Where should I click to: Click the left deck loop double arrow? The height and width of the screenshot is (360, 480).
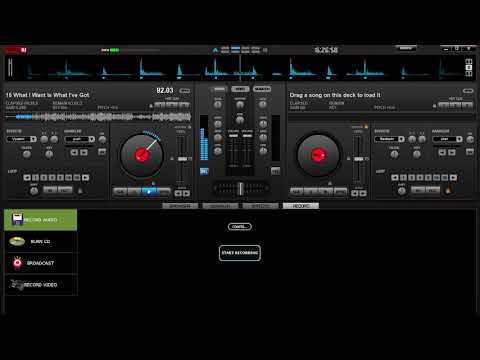point(86,178)
